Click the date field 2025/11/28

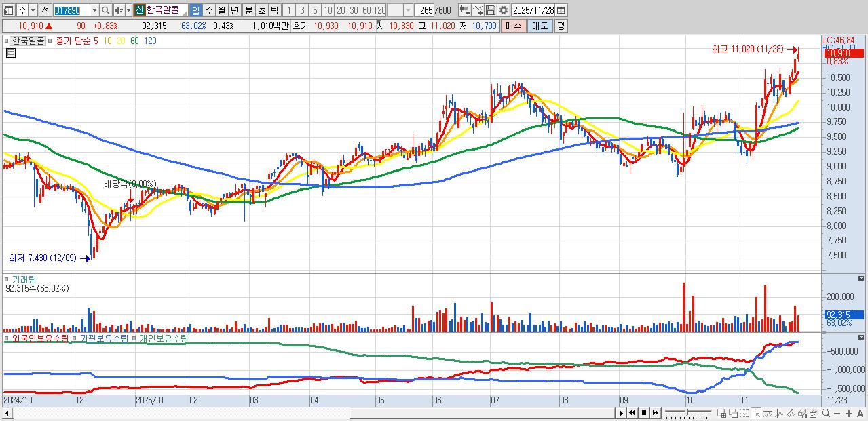click(533, 10)
